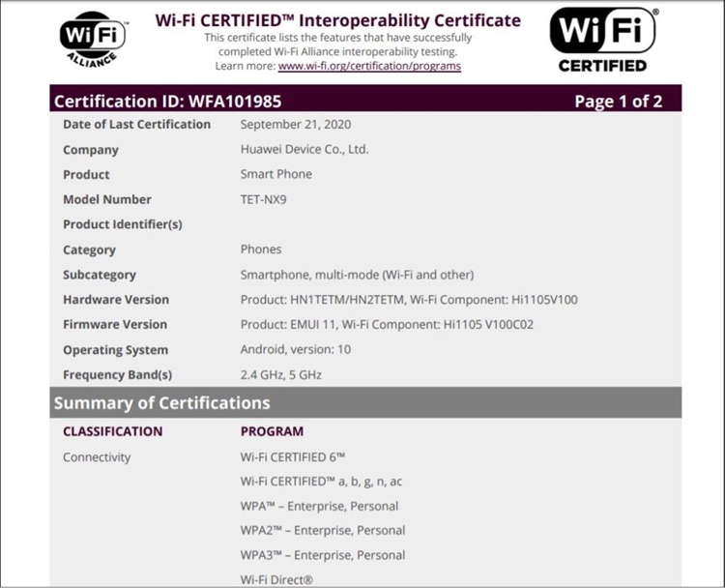The height and width of the screenshot is (588, 725).
Task: Click the Category label
Action: (89, 250)
